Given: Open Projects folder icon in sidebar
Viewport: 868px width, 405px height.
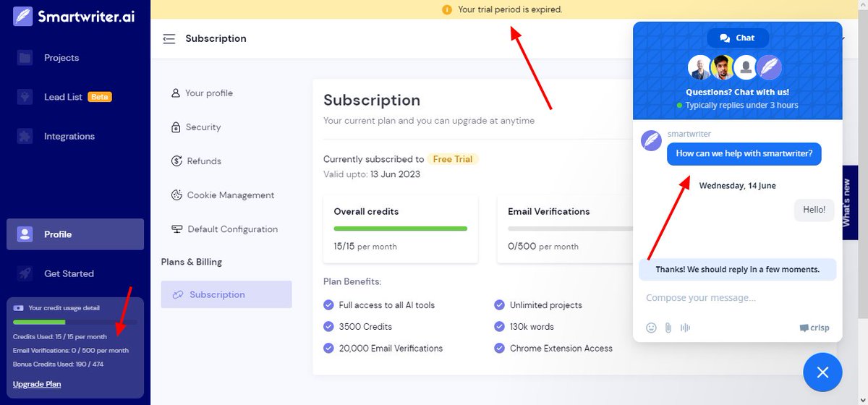Looking at the screenshot, I should click(25, 58).
